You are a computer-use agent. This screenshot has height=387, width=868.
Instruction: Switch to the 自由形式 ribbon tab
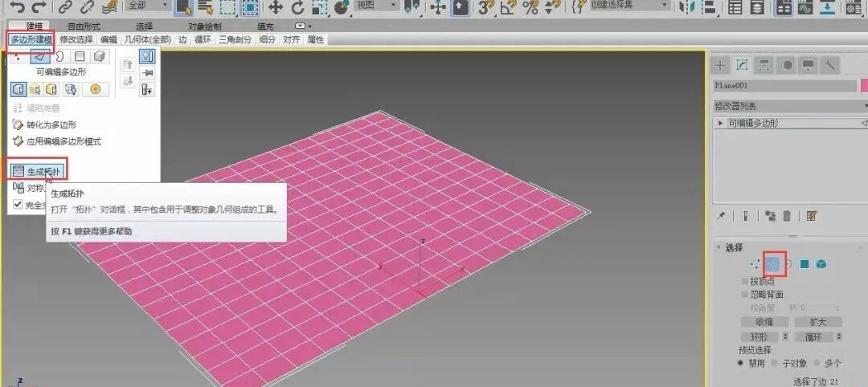coord(84,26)
